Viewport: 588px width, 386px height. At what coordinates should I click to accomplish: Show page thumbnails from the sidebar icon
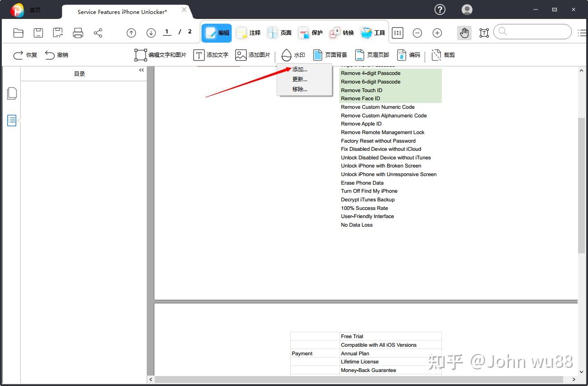[12, 93]
